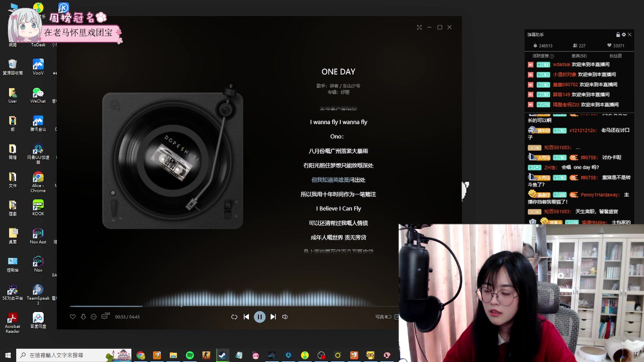Image resolution: width=644 pixels, height=362 pixels.
Task: Open Steam from the taskbar
Action: [222, 355]
